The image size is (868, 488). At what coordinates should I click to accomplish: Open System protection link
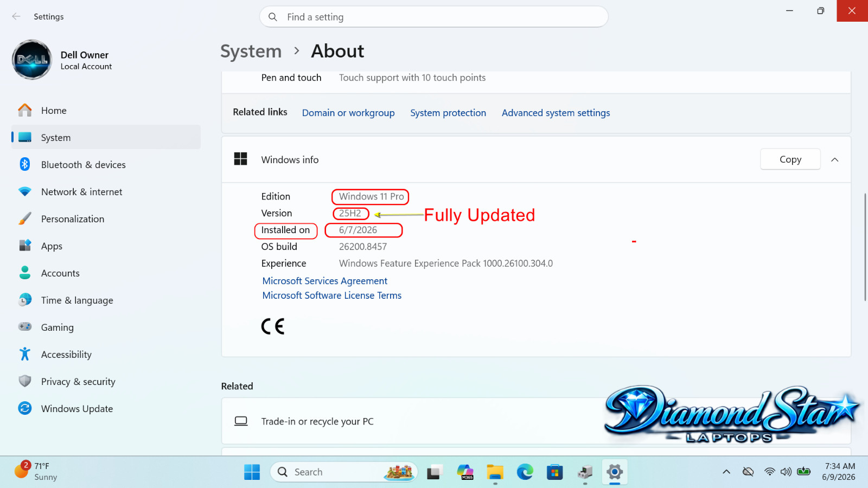448,113
